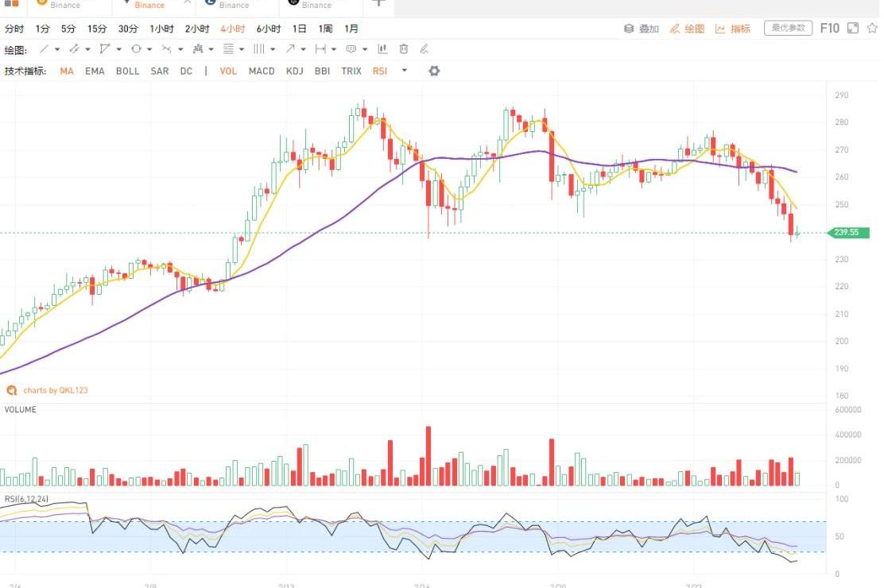884x588 pixels.
Task: Switch to the 1日 timeframe
Action: [x=299, y=29]
